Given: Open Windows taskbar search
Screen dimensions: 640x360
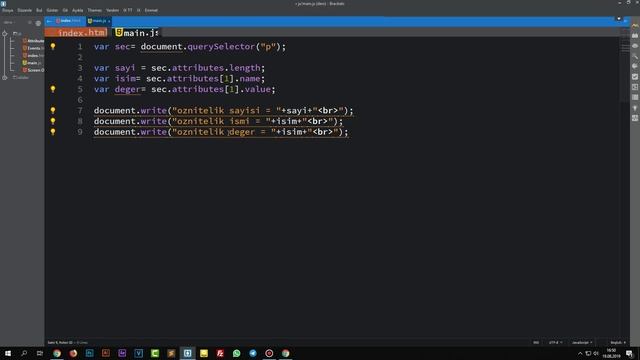Looking at the screenshot, I should pyautogui.click(x=24, y=353).
